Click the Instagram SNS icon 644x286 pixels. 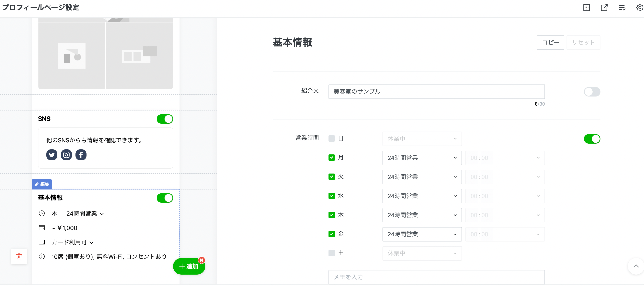click(66, 155)
